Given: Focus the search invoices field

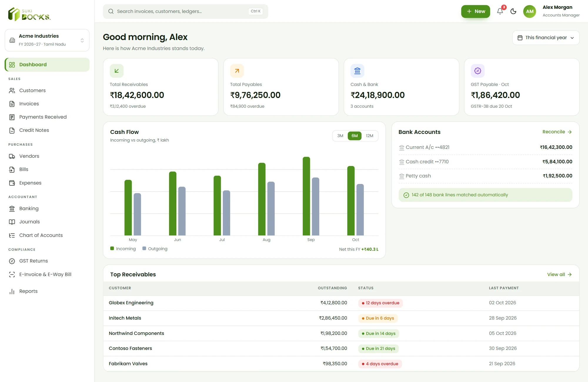Looking at the screenshot, I should [186, 11].
